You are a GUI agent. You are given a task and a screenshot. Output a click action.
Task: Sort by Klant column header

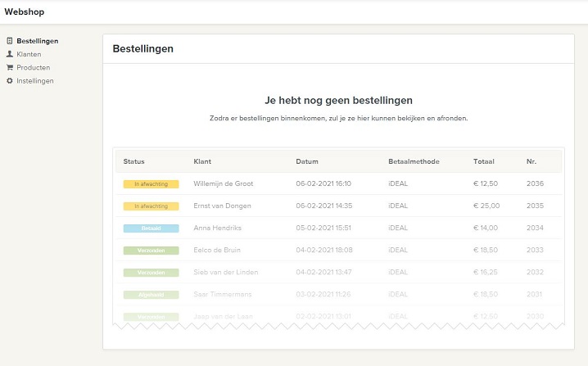(x=202, y=161)
